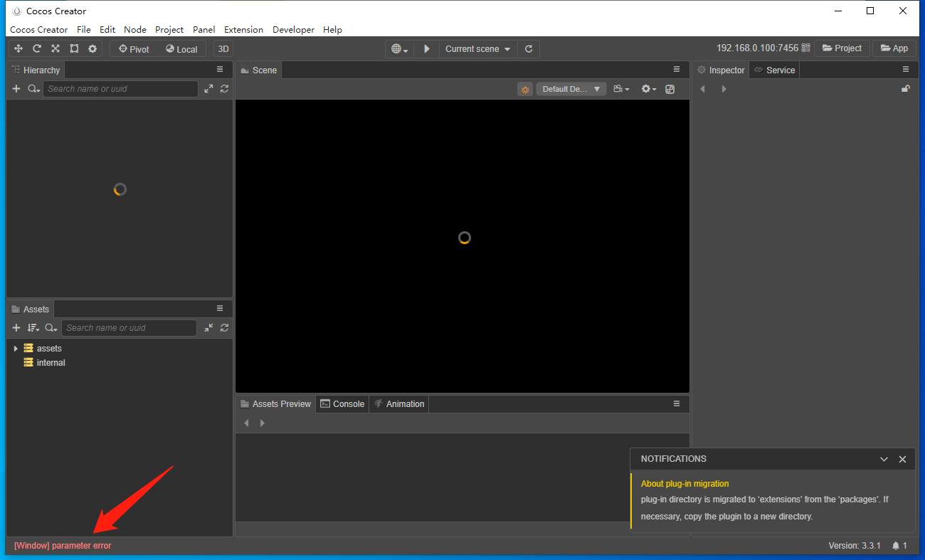Refresh the Assets panel
Image resolution: width=925 pixels, height=560 pixels.
click(x=224, y=328)
